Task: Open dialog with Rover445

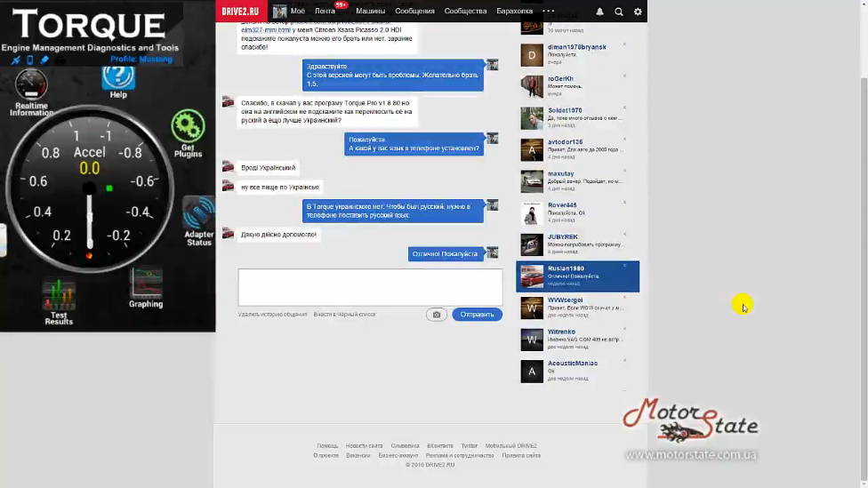Action: click(x=577, y=212)
